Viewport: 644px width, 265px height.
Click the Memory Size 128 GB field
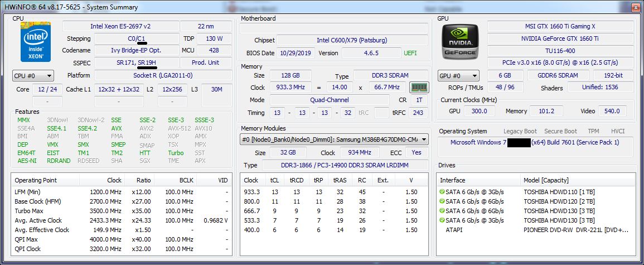point(290,76)
